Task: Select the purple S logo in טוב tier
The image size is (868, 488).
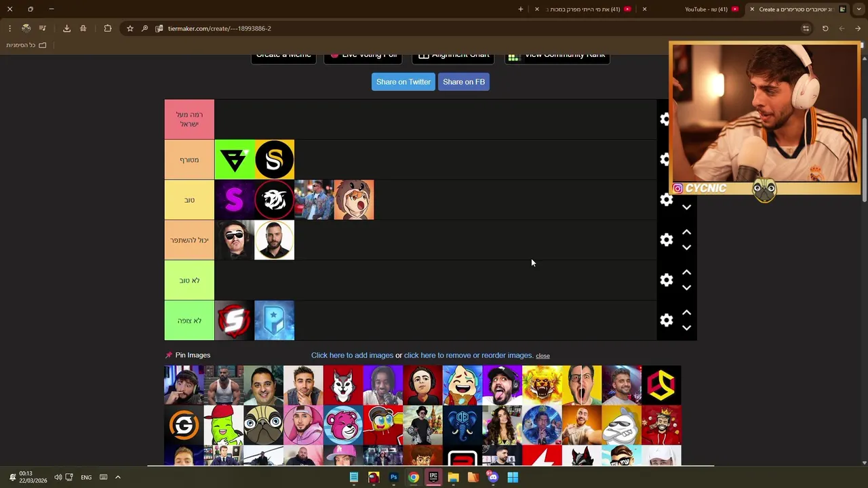Action: (x=235, y=200)
